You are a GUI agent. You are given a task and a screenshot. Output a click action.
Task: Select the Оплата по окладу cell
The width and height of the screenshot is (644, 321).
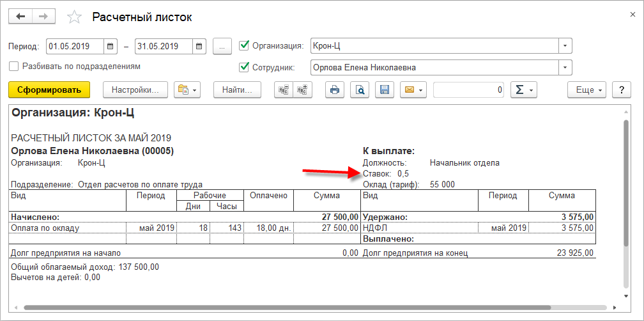67,227
